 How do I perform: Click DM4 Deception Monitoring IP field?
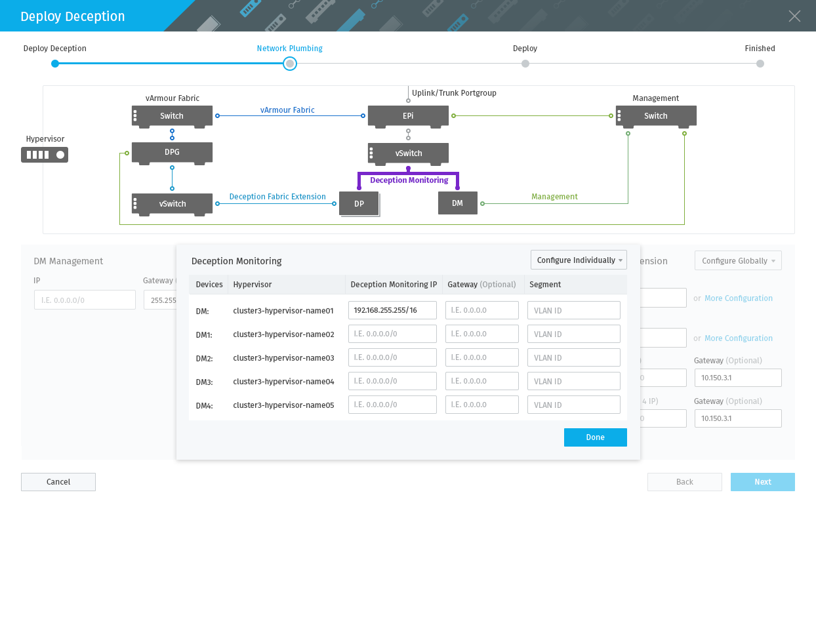[392, 405]
